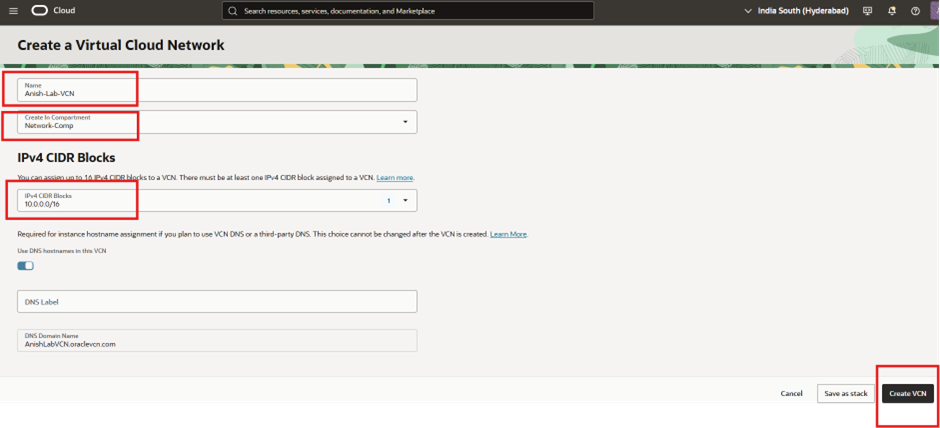Open the help question mark icon
940x428 pixels.
[x=915, y=10]
